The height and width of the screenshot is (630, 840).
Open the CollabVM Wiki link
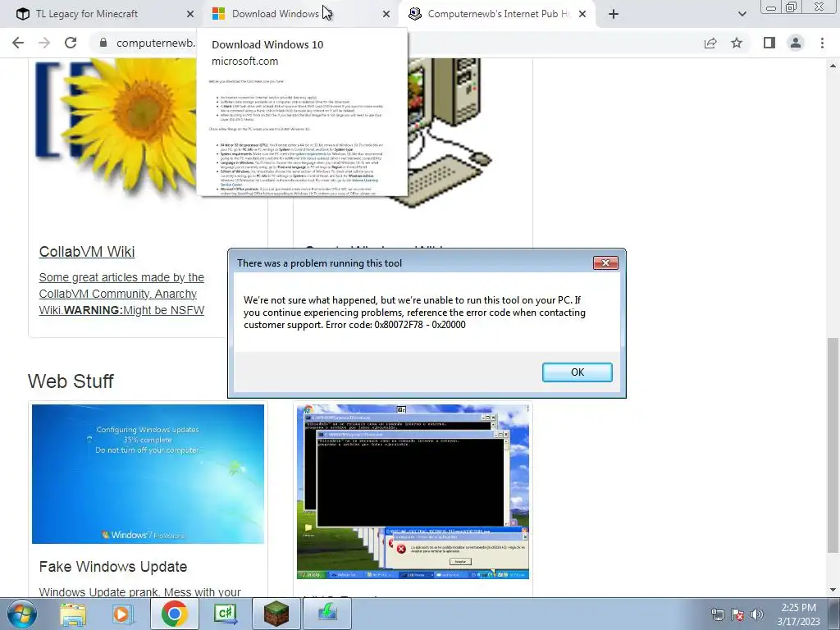87,252
